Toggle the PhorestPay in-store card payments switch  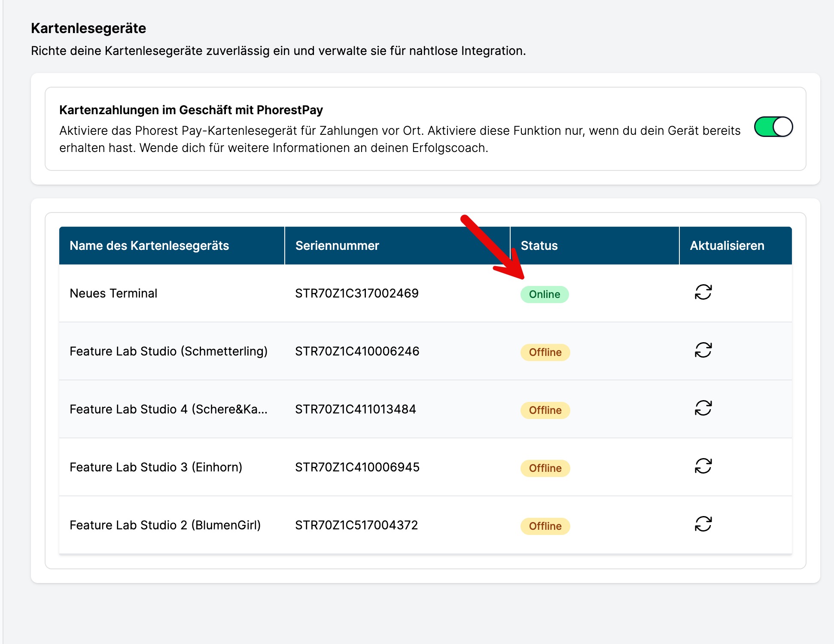pyautogui.click(x=773, y=127)
